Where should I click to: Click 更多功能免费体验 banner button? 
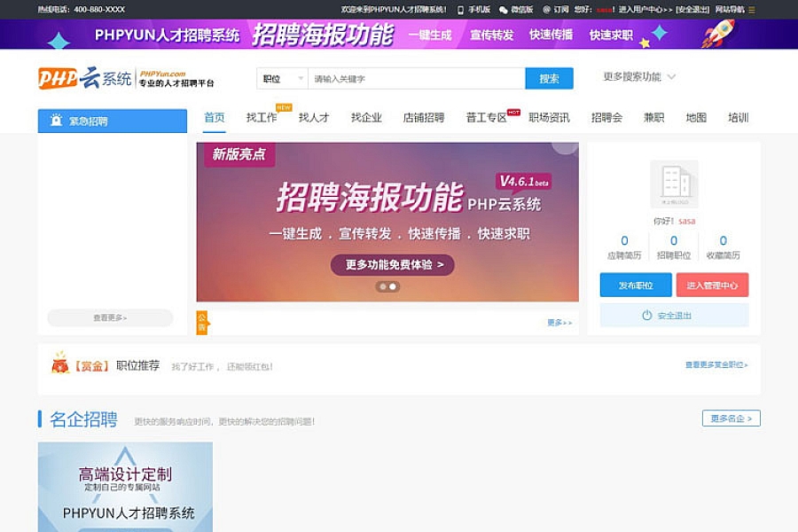click(x=393, y=265)
